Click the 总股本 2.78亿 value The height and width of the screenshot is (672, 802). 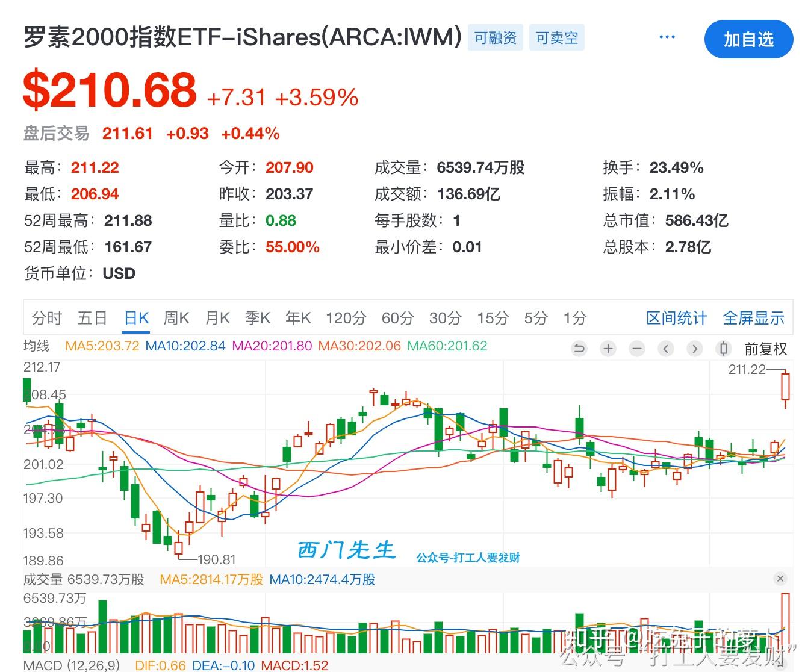[688, 247]
